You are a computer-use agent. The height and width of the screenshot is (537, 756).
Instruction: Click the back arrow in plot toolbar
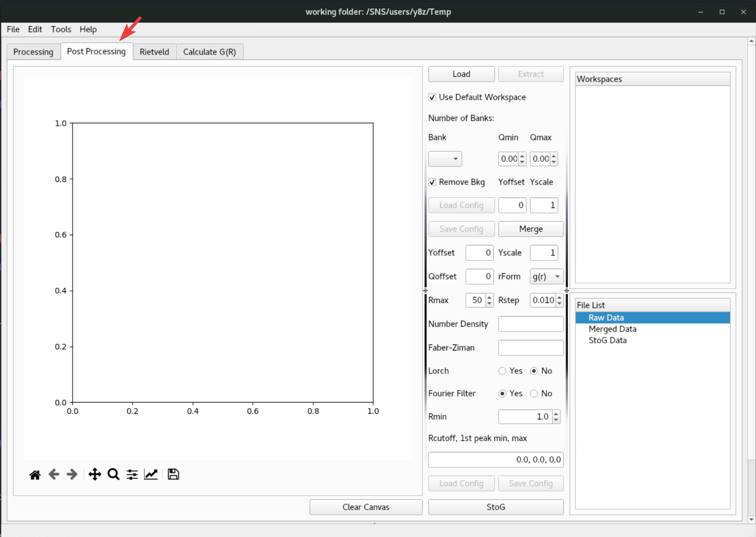pos(54,474)
